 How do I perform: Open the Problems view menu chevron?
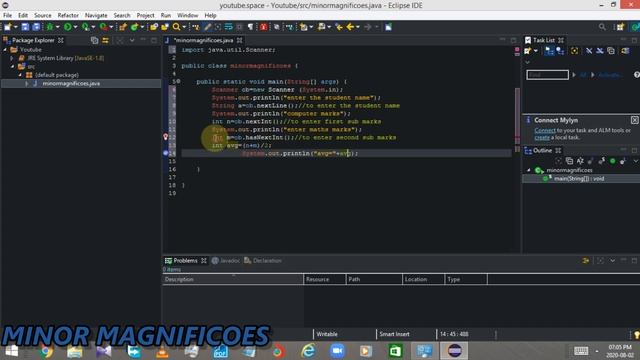point(613,260)
